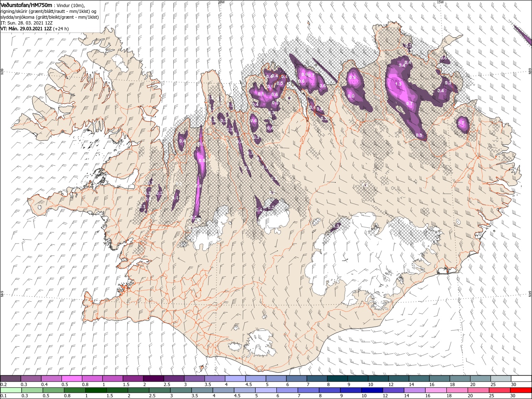Click the '20W' longitude label
Screen dimensions: 532x399
[x=222, y=2]
